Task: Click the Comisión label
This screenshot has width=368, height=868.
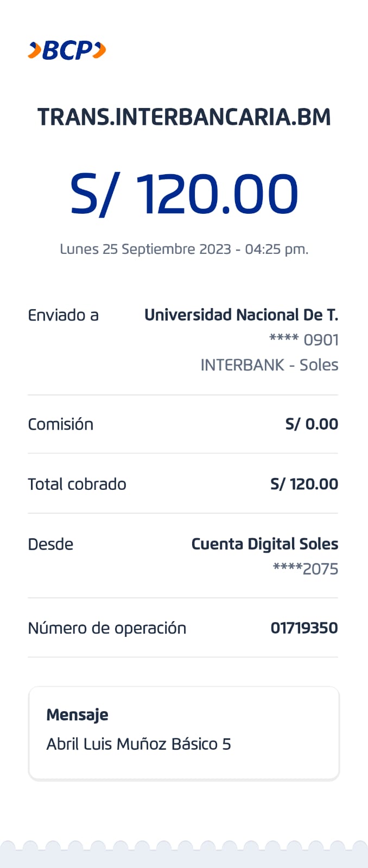Action: point(60,424)
